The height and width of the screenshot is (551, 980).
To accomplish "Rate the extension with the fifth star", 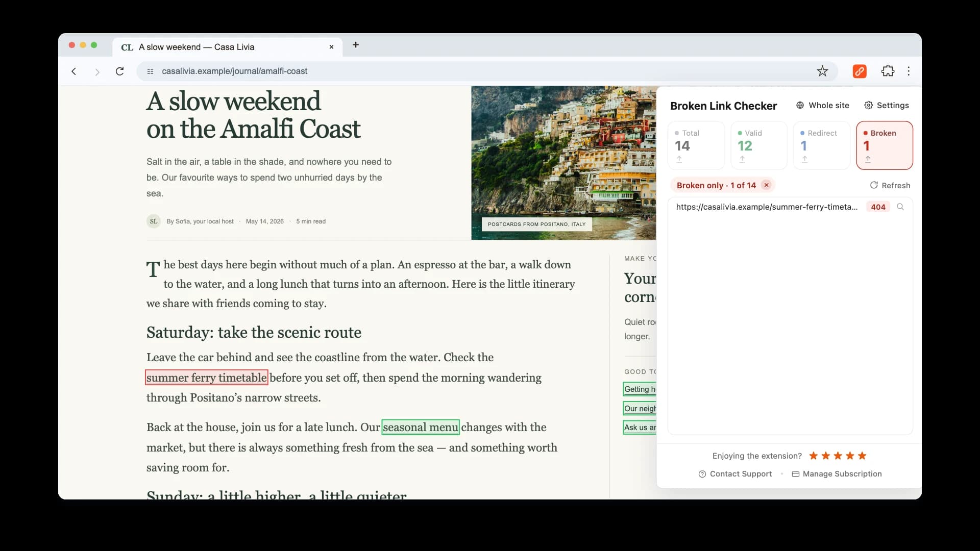I will 862,456.
